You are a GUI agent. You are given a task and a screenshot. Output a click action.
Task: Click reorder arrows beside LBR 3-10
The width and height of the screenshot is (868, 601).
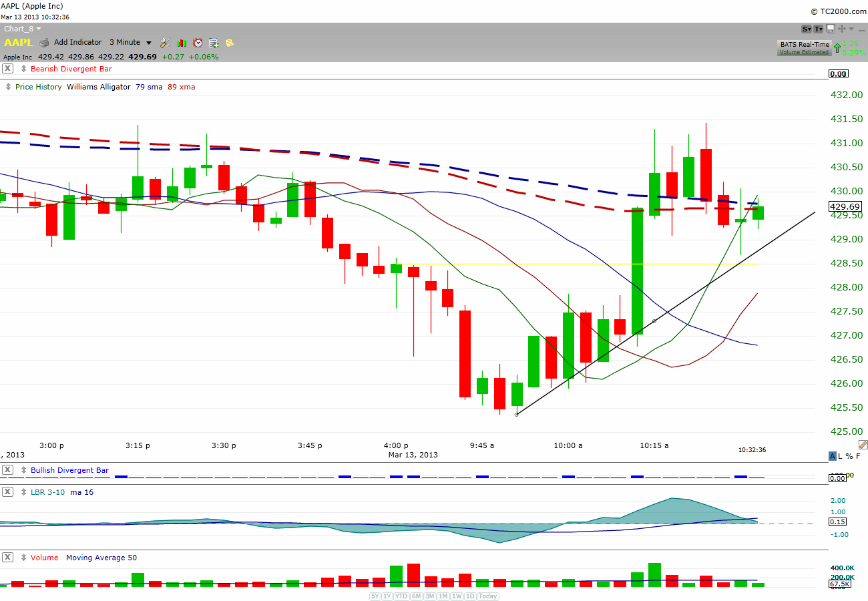[x=23, y=492]
